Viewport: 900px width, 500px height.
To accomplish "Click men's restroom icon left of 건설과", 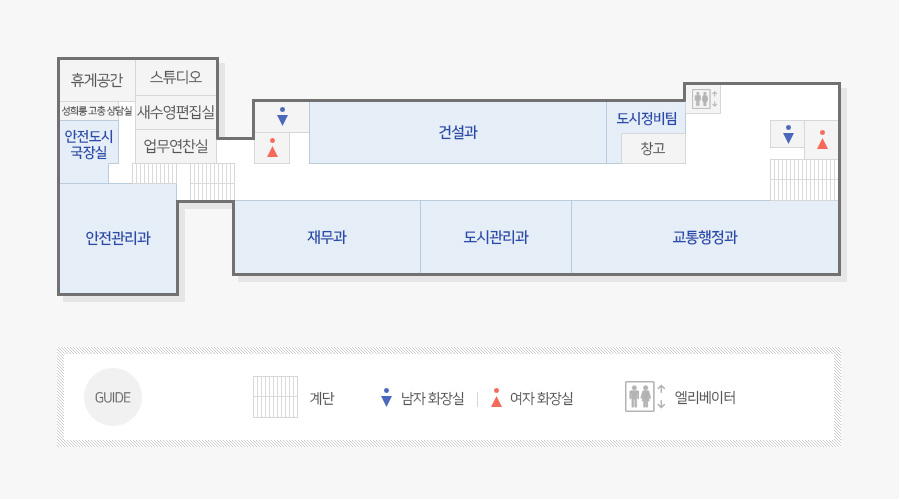I will tap(282, 117).
